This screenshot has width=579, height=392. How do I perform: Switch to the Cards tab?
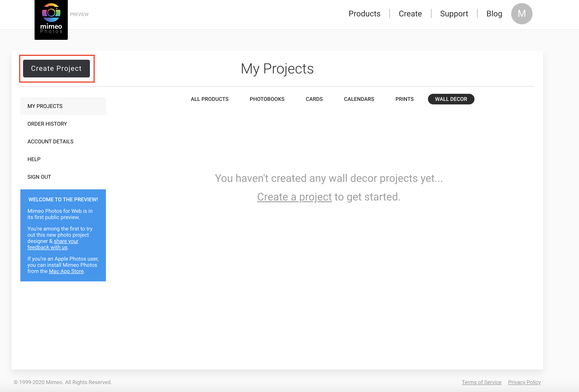[x=314, y=99]
